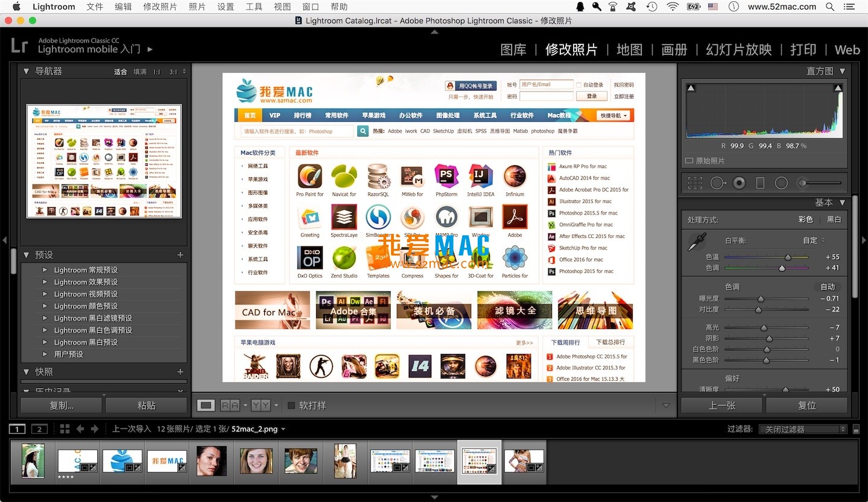Open the 白平衡 自定 dropdown
Screen dimensions: 868x502
814,240
